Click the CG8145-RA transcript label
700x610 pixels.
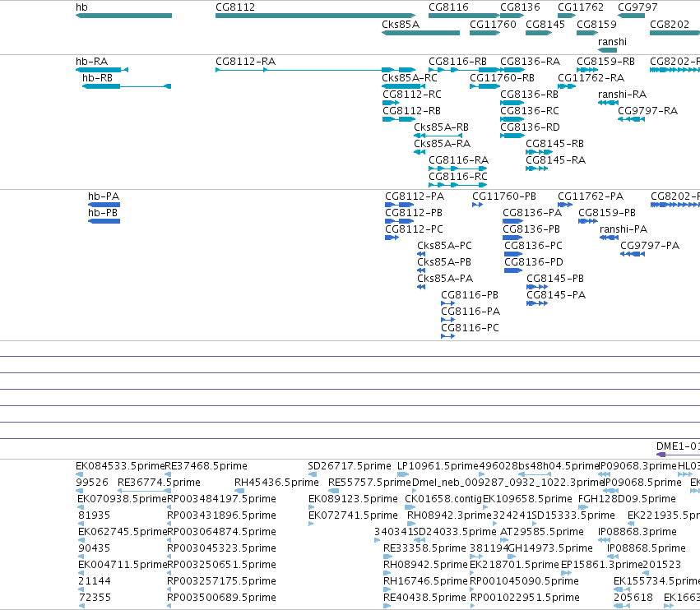(x=556, y=160)
